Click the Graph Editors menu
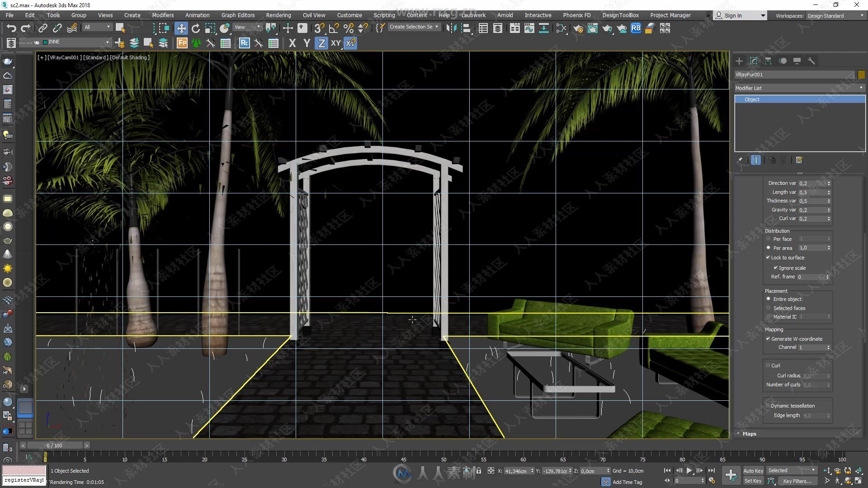This screenshot has width=868, height=488. (x=237, y=15)
